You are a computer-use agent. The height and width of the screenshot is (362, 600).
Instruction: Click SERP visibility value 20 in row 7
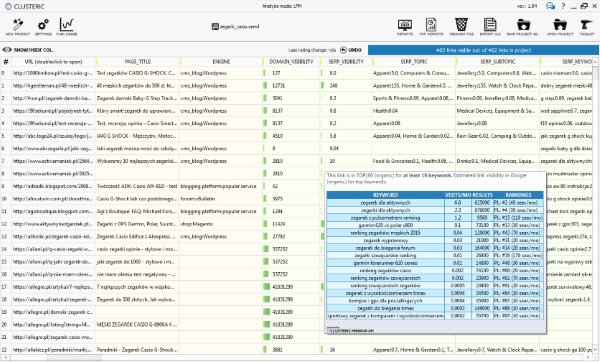click(x=332, y=161)
